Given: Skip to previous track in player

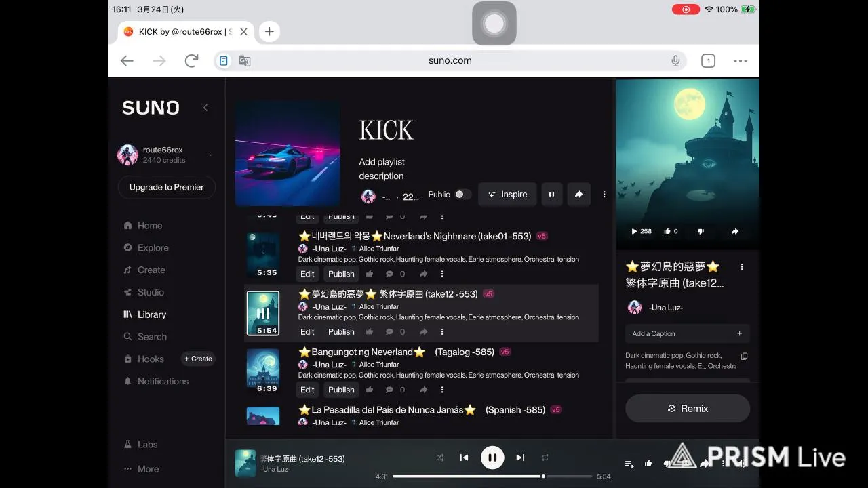Looking at the screenshot, I should [x=464, y=457].
